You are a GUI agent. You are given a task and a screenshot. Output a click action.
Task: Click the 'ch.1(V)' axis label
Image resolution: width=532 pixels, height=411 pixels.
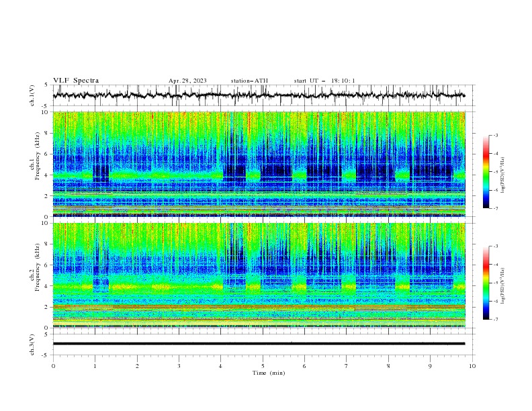tap(32, 95)
